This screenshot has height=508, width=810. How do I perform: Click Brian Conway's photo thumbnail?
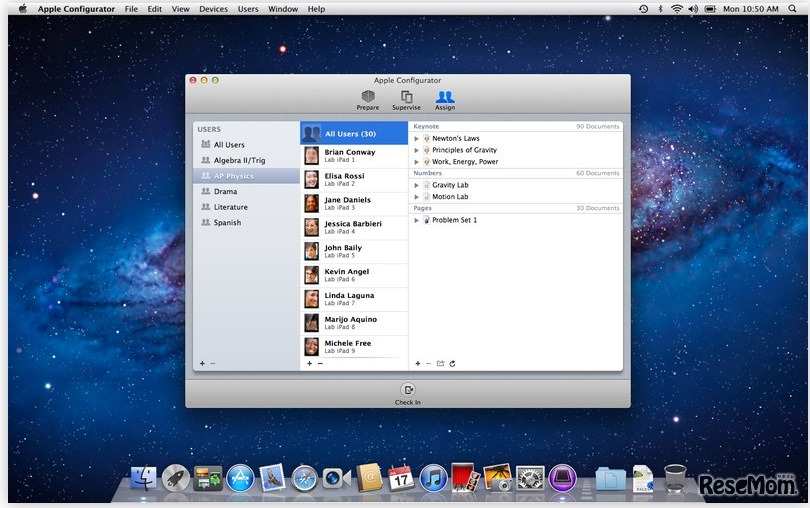(311, 156)
